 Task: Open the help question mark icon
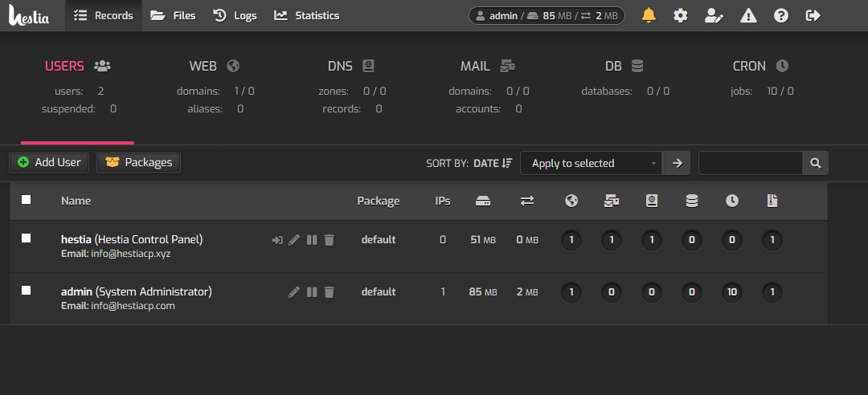781,15
